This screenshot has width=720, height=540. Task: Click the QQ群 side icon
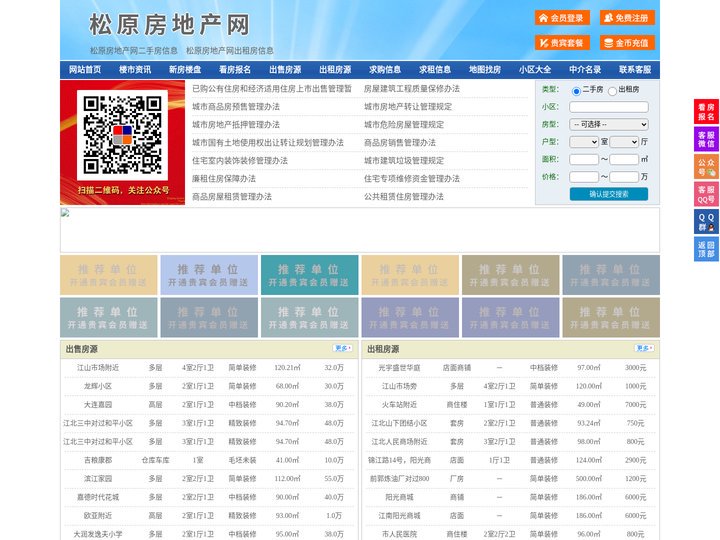706,222
